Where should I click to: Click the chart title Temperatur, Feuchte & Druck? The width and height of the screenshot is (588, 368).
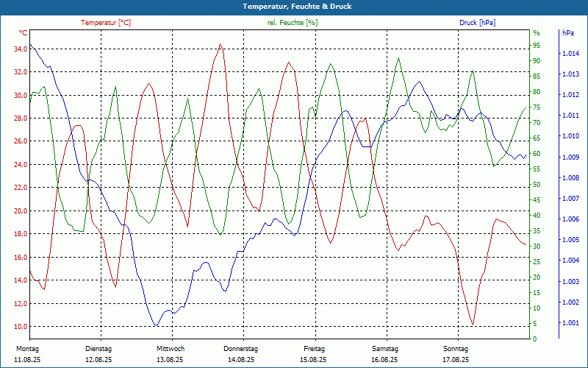[293, 6]
